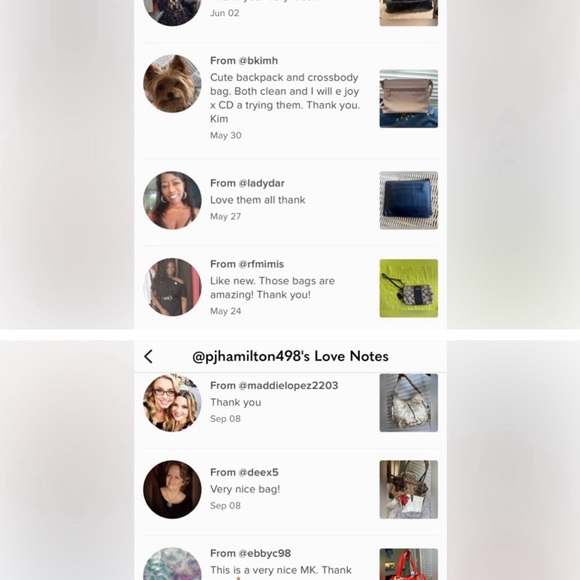The height and width of the screenshot is (580, 580).
Task: Open the username link @ebbyc98
Action: [265, 553]
